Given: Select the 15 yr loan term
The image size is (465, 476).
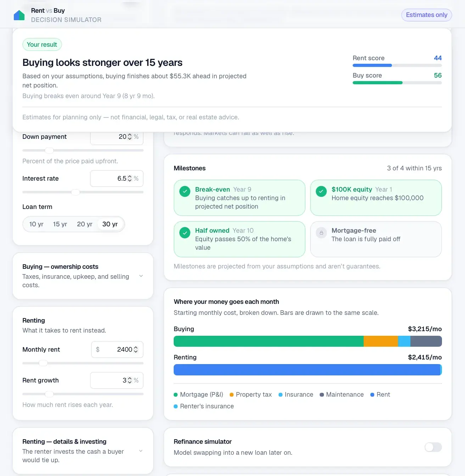Looking at the screenshot, I should (x=60, y=224).
